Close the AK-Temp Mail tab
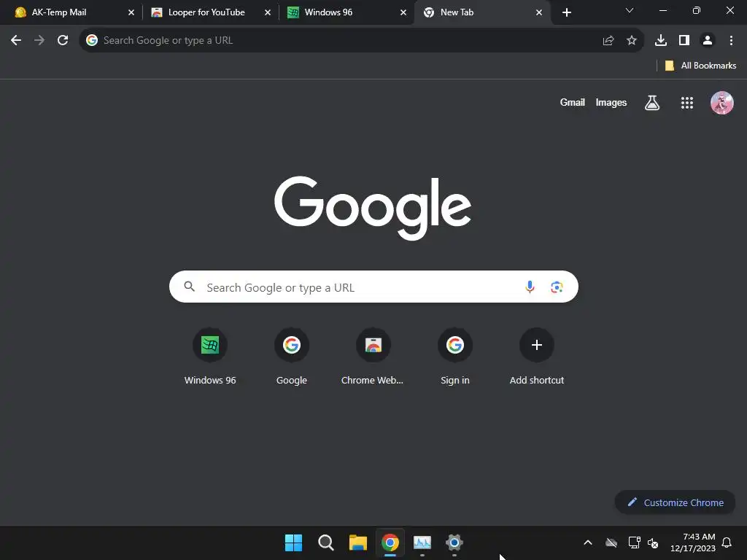The image size is (747, 560). click(131, 12)
